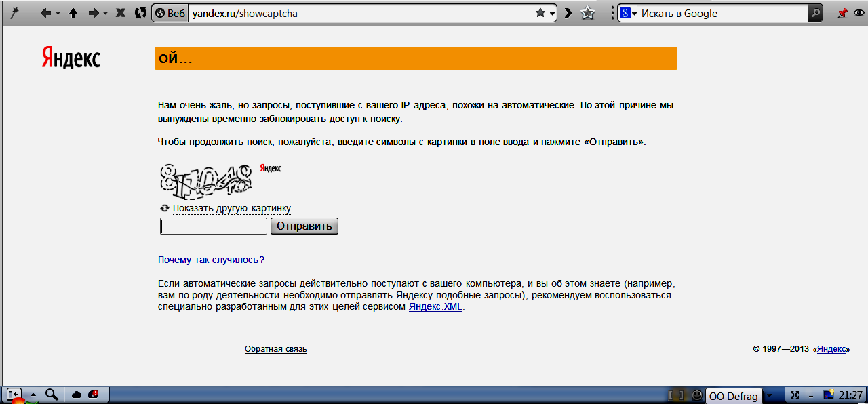
Task: Click the captcha text input field
Action: pyautogui.click(x=214, y=226)
